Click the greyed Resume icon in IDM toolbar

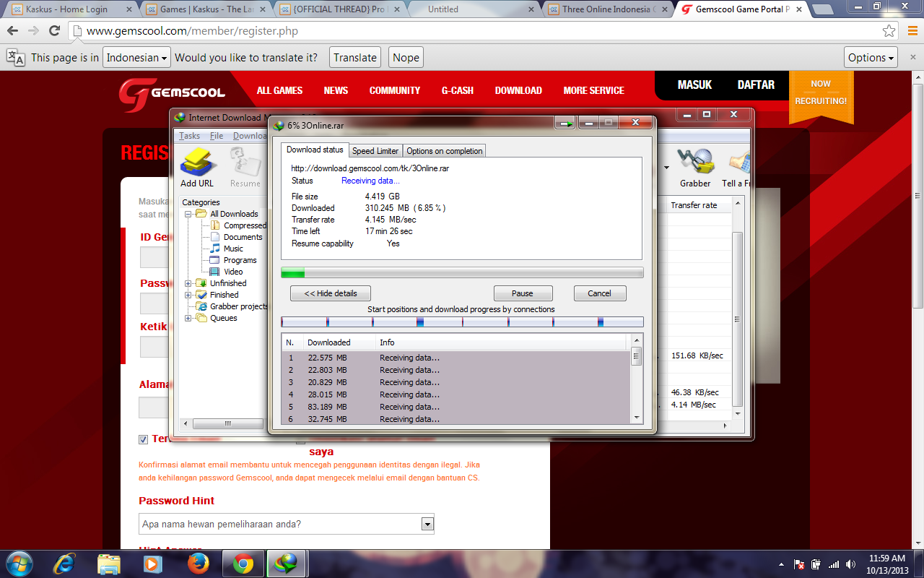(245, 162)
